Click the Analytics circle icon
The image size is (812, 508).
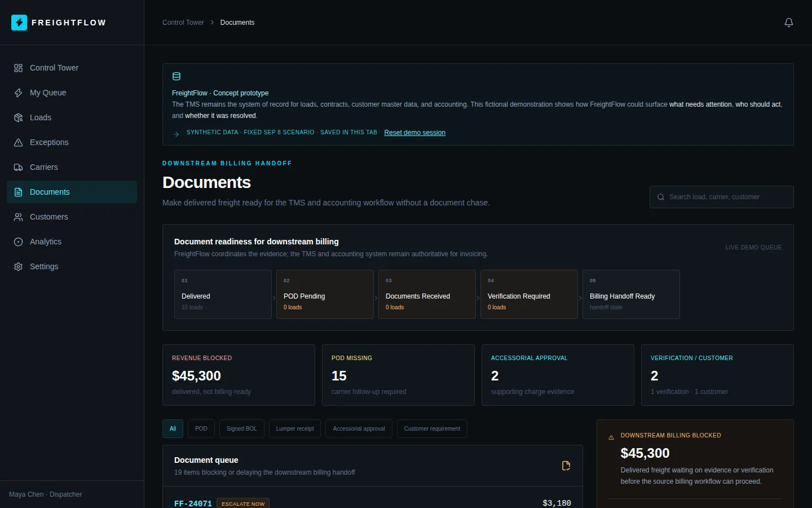point(18,242)
